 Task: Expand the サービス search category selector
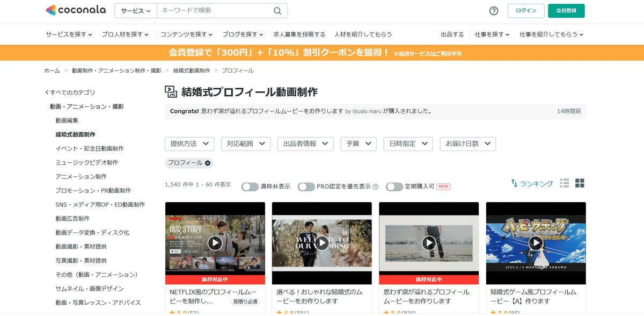[135, 11]
